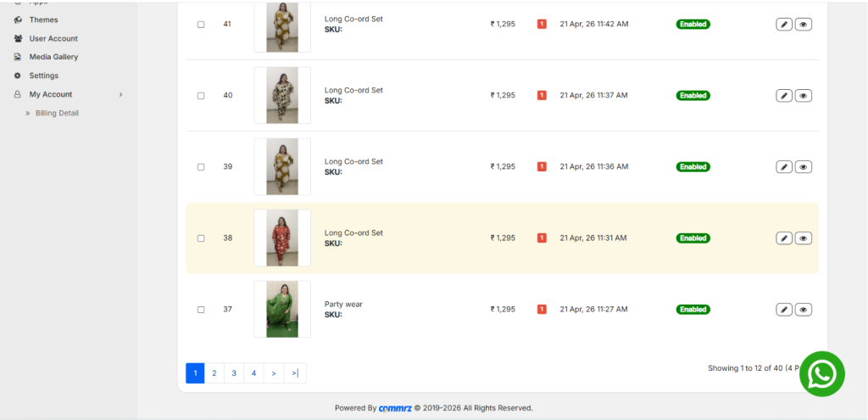Open Settings in the sidebar

click(x=44, y=76)
